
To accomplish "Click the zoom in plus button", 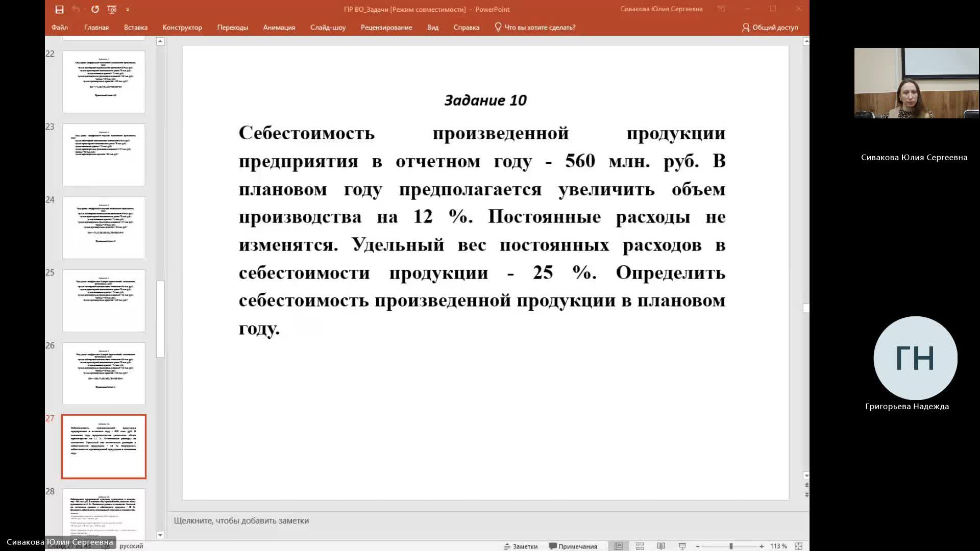I will coord(762,546).
